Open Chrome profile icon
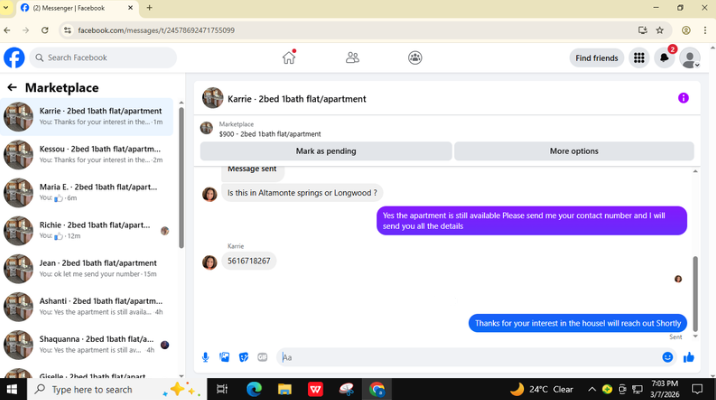Image resolution: width=716 pixels, height=400 pixels. point(686,30)
